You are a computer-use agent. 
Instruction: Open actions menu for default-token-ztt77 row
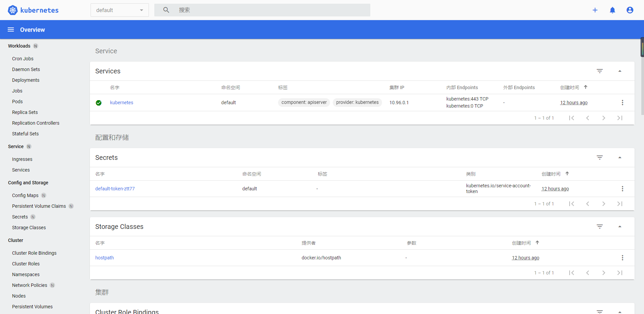coord(623,189)
